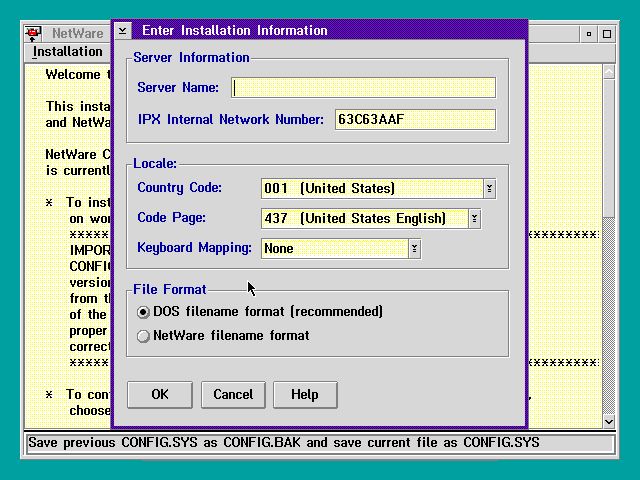
Task: Expand the Code Page dropdown arrow
Action: click(474, 219)
